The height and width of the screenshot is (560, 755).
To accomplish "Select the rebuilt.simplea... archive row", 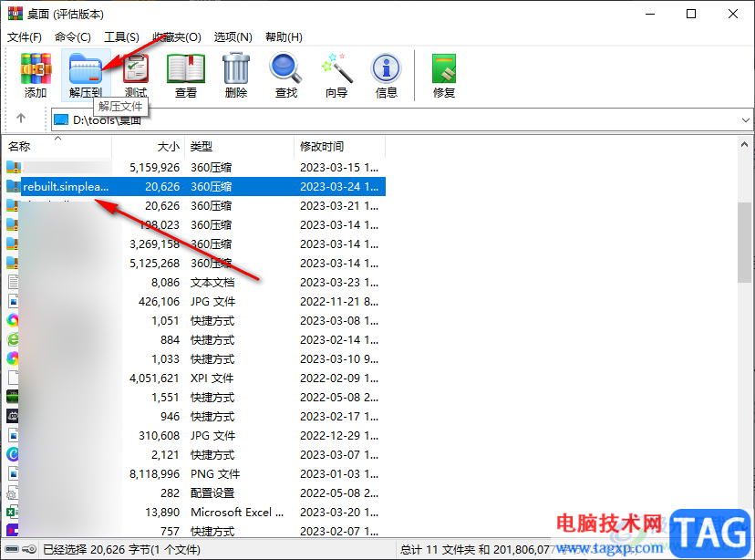I will click(x=195, y=186).
